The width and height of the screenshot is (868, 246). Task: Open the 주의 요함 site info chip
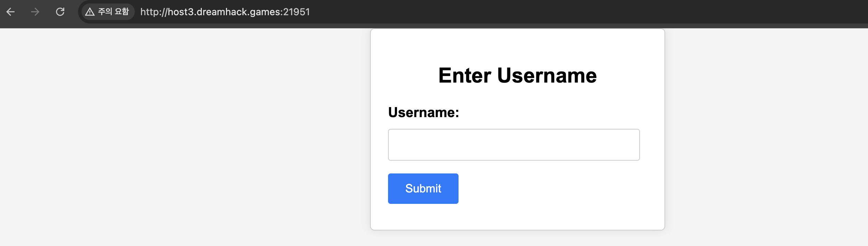[107, 12]
